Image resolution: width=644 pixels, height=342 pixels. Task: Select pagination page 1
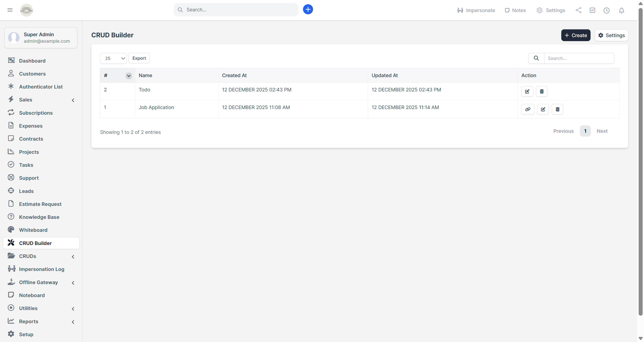pos(585,131)
